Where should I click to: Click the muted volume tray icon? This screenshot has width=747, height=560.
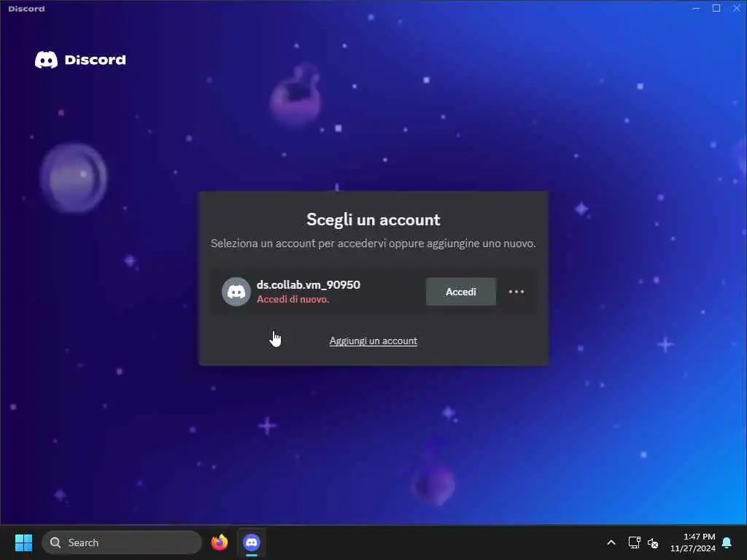coord(653,542)
